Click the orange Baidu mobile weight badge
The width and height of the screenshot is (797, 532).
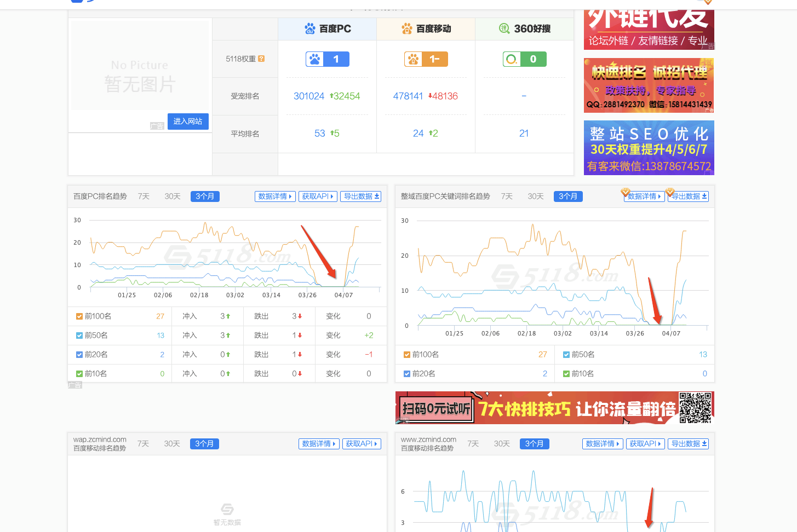coord(426,59)
